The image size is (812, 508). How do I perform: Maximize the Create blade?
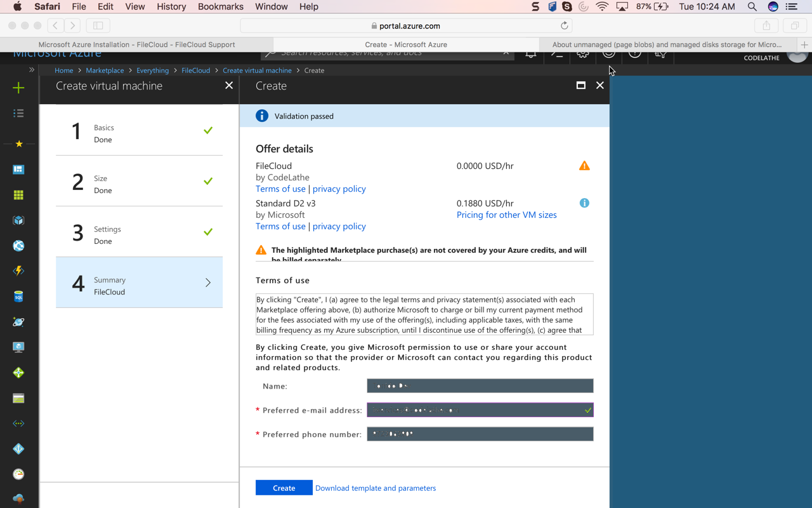(580, 85)
